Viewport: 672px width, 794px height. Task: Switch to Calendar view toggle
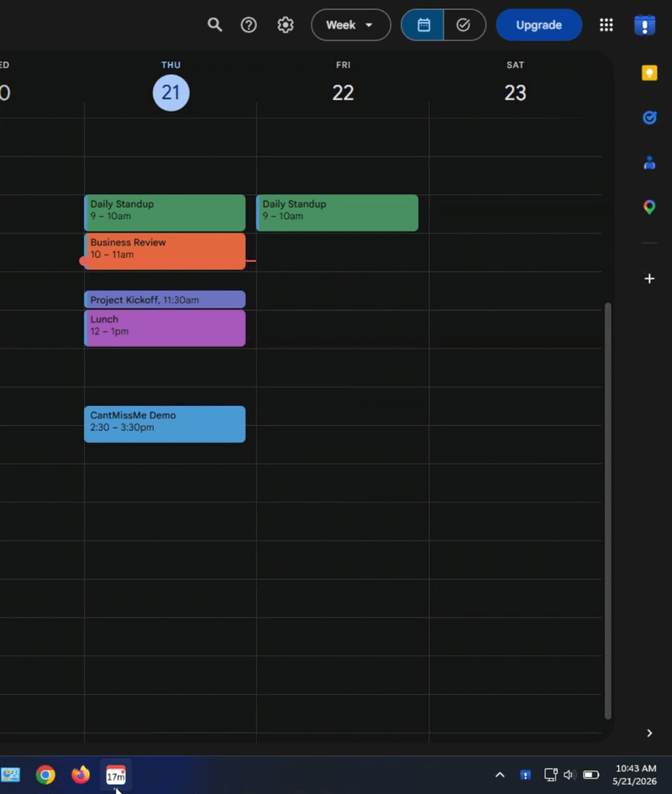(423, 25)
